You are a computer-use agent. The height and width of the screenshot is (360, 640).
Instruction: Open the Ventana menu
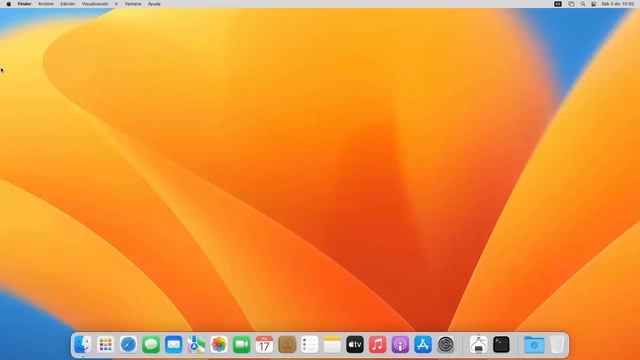pos(133,4)
